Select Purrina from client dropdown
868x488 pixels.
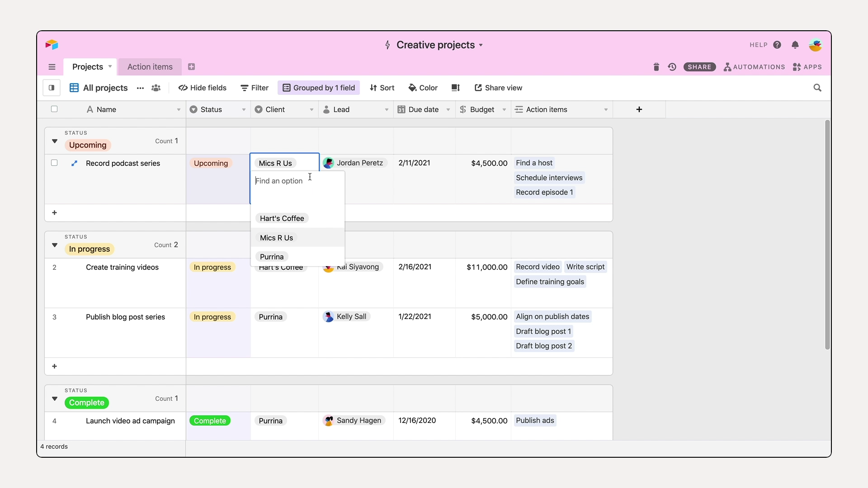(271, 257)
